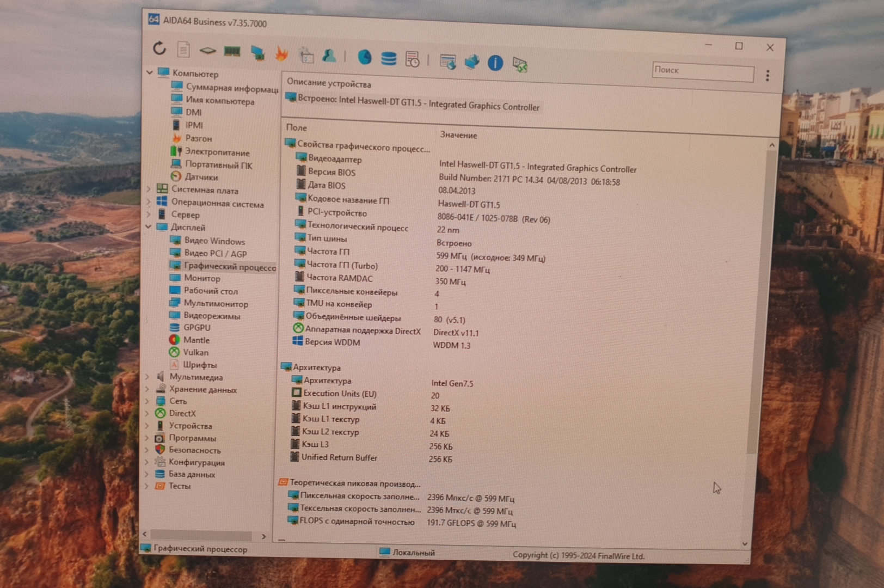The width and height of the screenshot is (884, 588).
Task: Select the Сервер tree item
Action: tap(178, 214)
